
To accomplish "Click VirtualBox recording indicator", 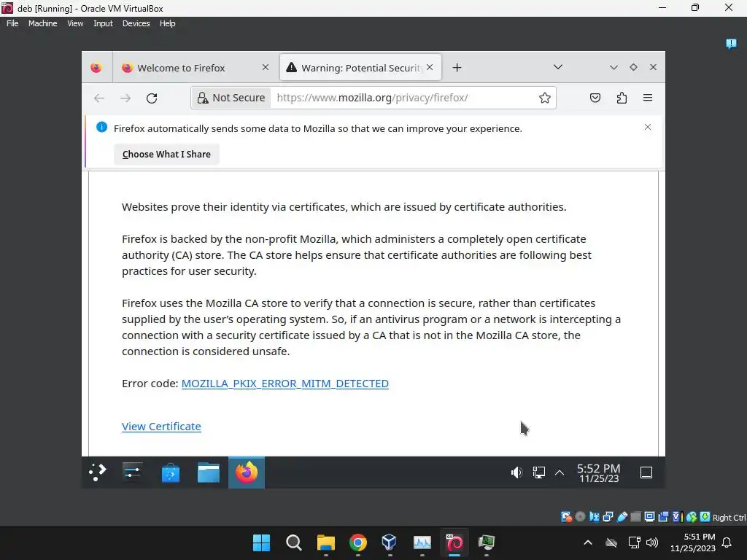I will [x=663, y=517].
